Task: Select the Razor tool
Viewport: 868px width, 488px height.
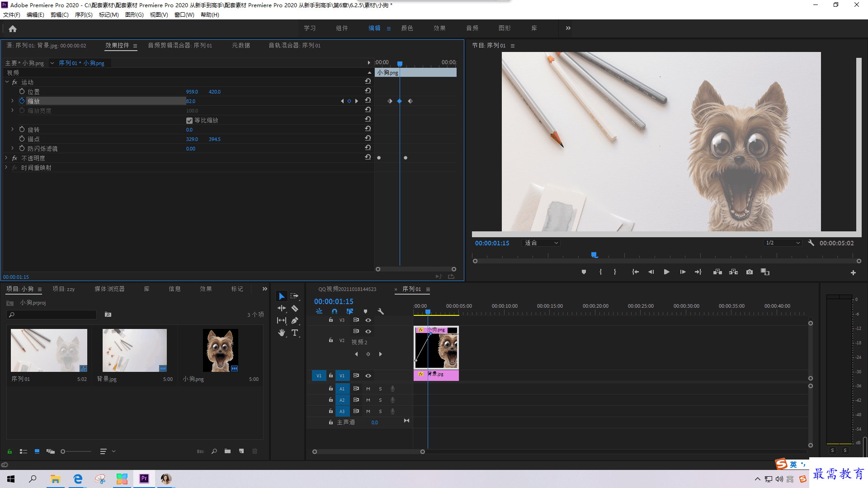Action: [295, 308]
